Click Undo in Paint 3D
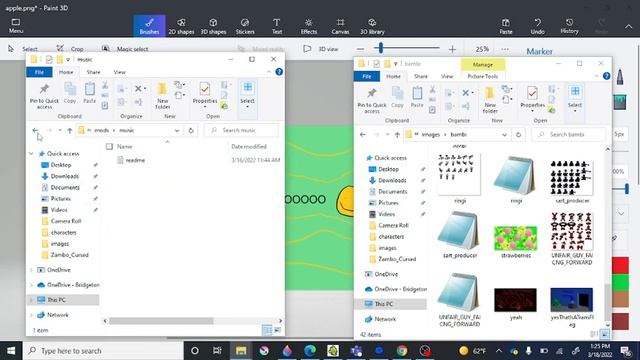This screenshot has width=640, height=360. tap(538, 26)
